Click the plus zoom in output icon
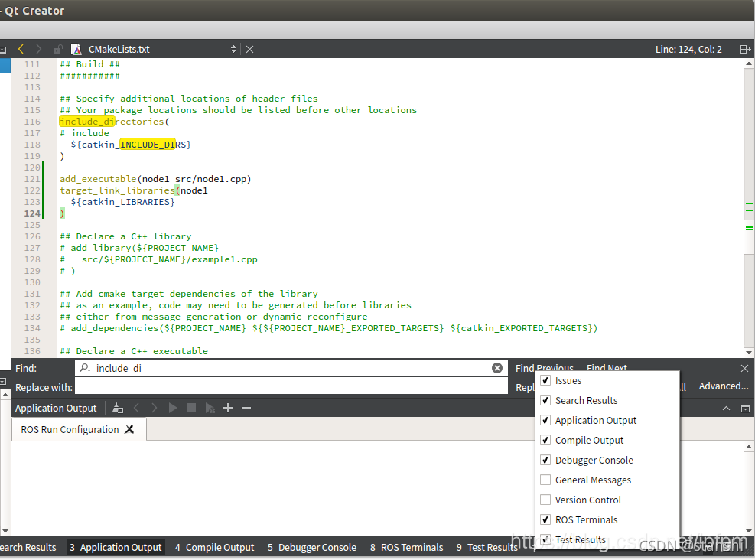Viewport: 755px width, 560px height. 228,409
